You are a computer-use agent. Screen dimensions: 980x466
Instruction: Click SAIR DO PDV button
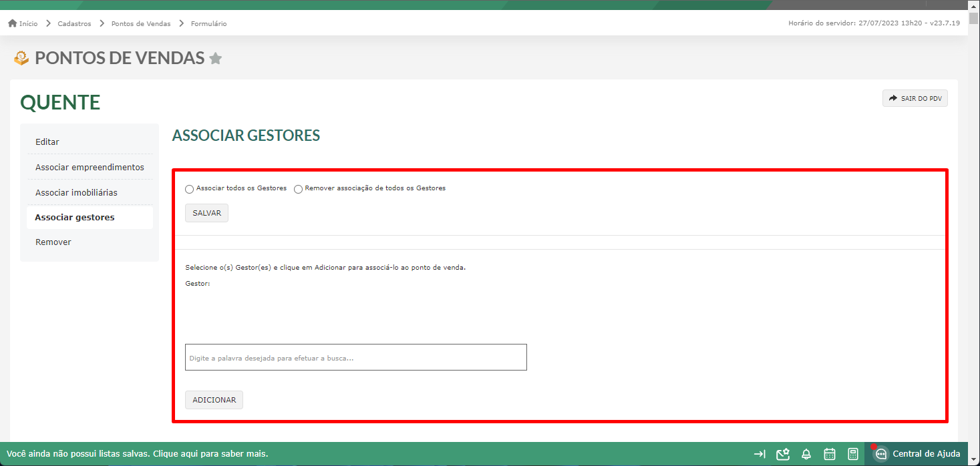(915, 98)
